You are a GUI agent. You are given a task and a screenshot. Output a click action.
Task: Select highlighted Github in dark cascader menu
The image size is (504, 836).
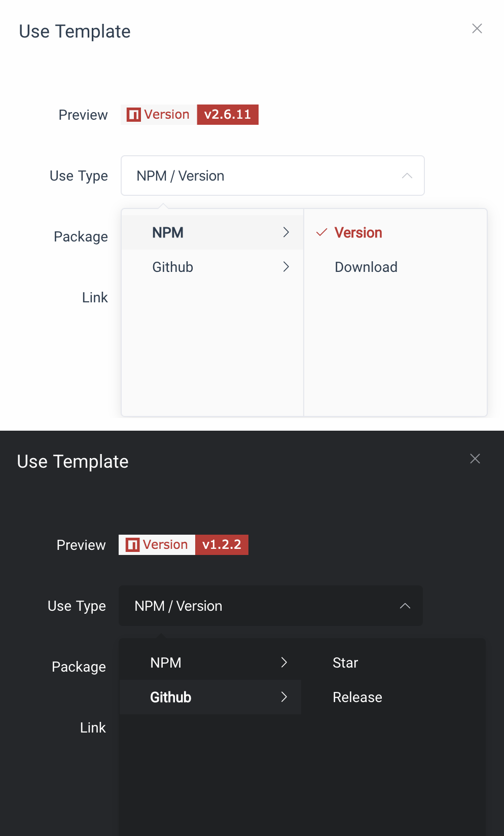pos(170,697)
